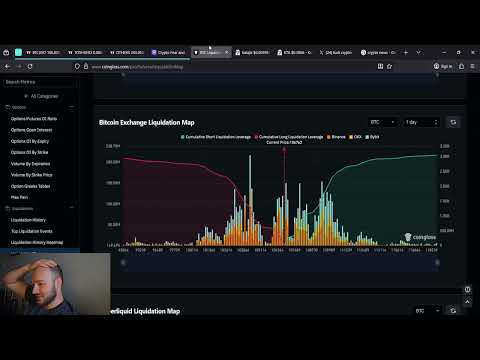Open the browser Sign in account button
Screen dimensions: 480x360
coord(443,66)
